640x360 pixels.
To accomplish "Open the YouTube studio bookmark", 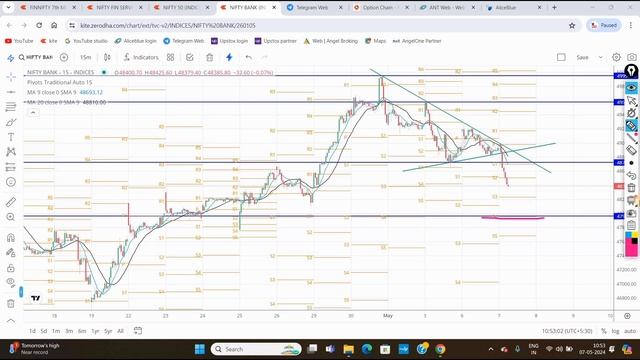I will click(x=86, y=41).
